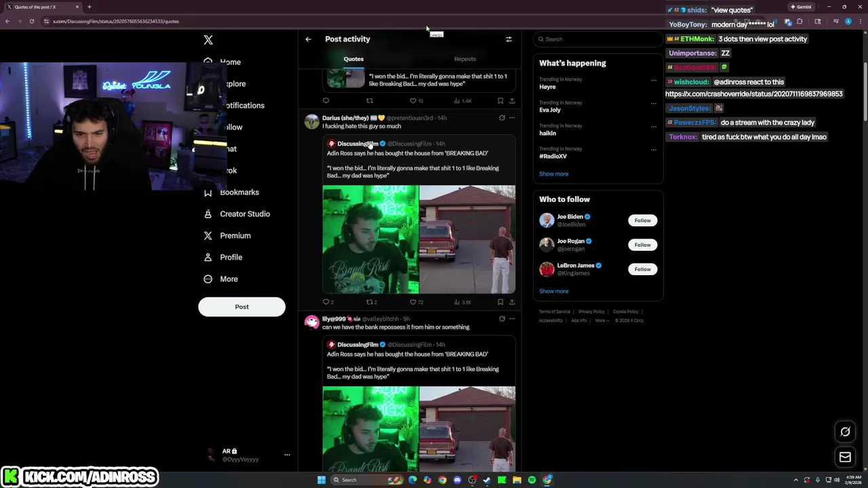This screenshot has height=488, width=868.
Task: Open the post activity filter settings icon
Action: 509,39
